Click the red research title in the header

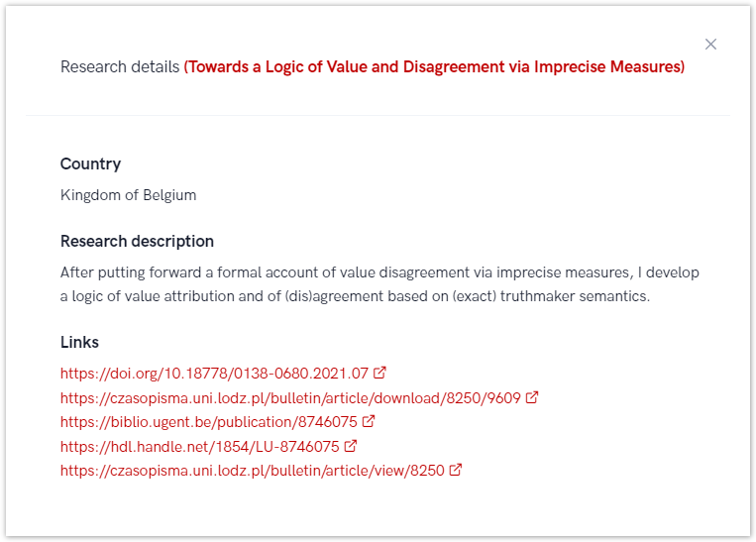(434, 66)
